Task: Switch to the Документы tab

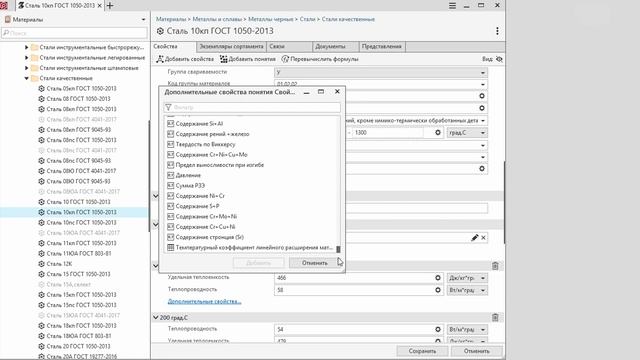Action: (x=336, y=47)
